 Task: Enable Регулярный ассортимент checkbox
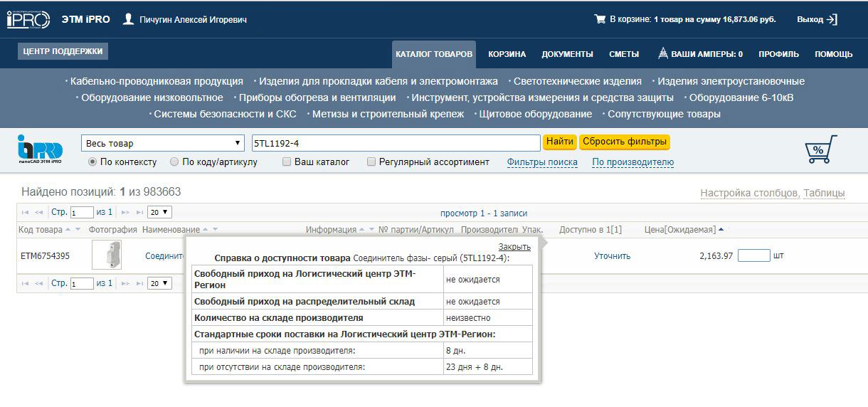tap(371, 162)
